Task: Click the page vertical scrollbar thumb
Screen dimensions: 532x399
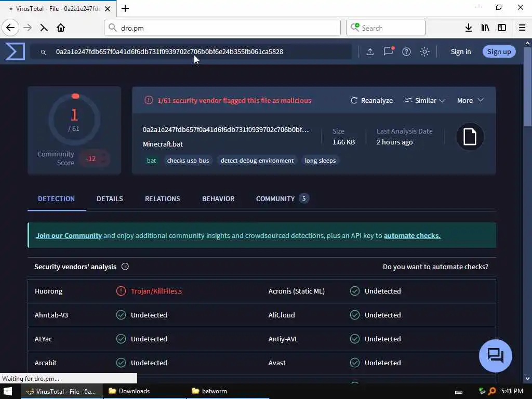Action: (528, 87)
